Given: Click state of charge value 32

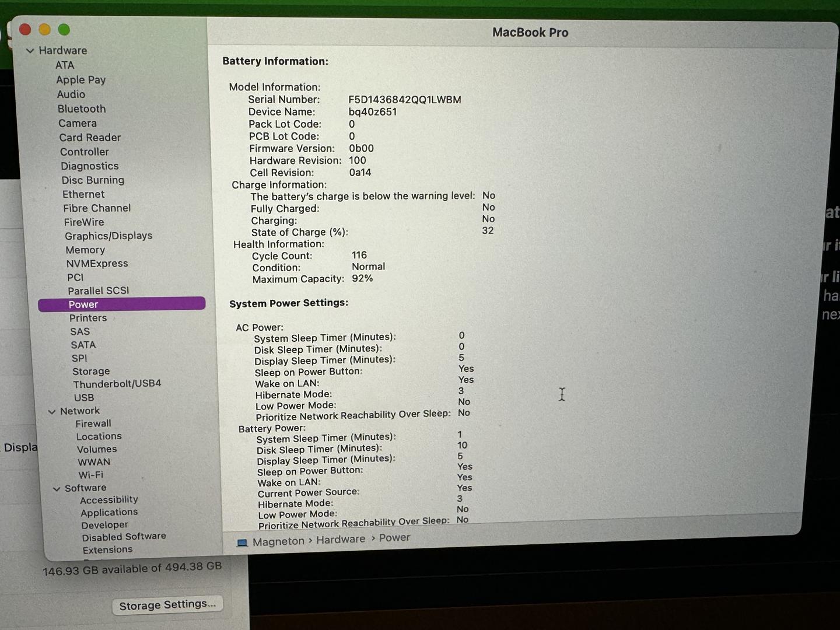Looking at the screenshot, I should 488,230.
